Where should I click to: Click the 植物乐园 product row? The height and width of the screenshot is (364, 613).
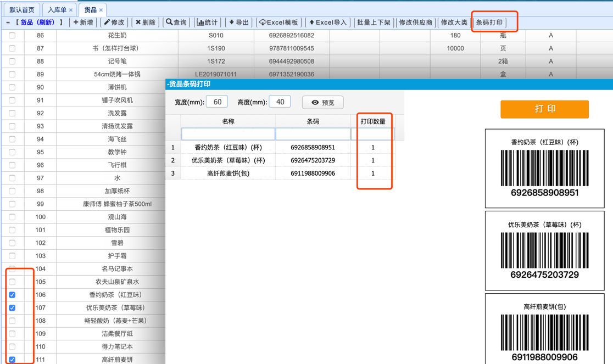coord(117,229)
